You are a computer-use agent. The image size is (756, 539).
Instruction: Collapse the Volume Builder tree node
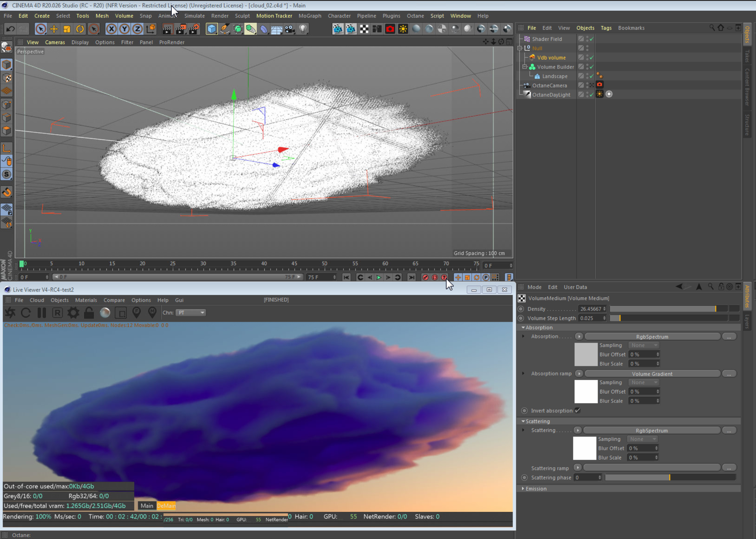click(x=525, y=67)
